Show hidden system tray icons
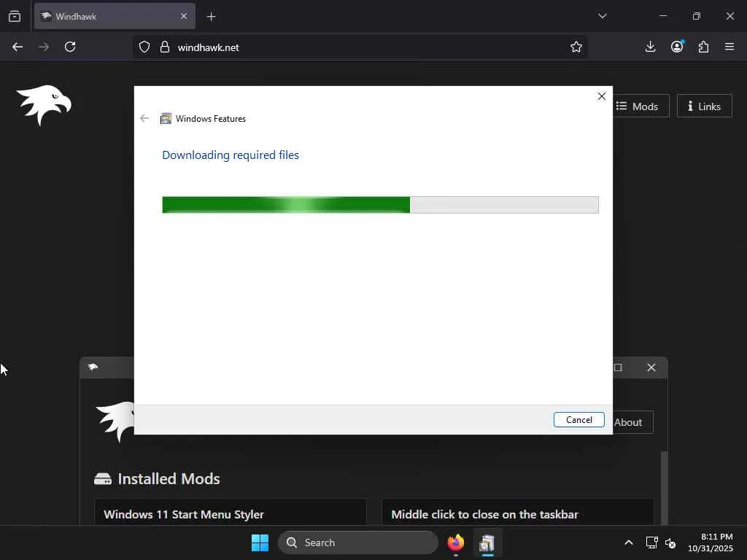The image size is (747, 560). pyautogui.click(x=629, y=542)
